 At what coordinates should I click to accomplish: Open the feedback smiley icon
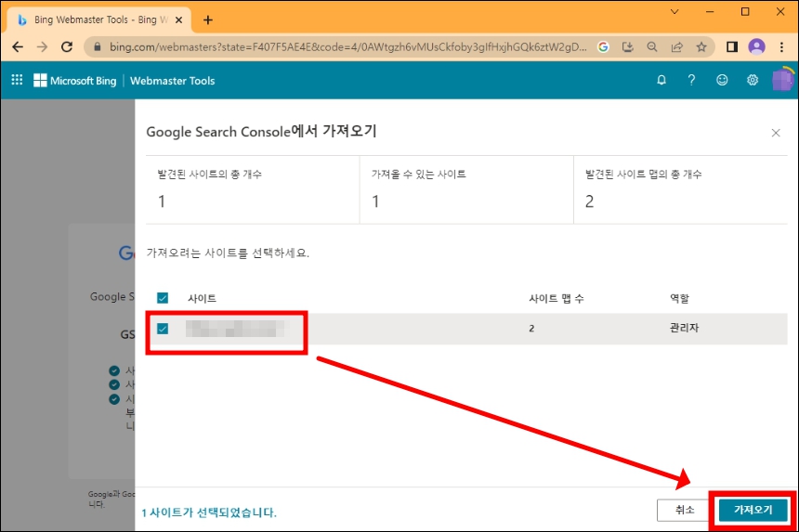(722, 80)
